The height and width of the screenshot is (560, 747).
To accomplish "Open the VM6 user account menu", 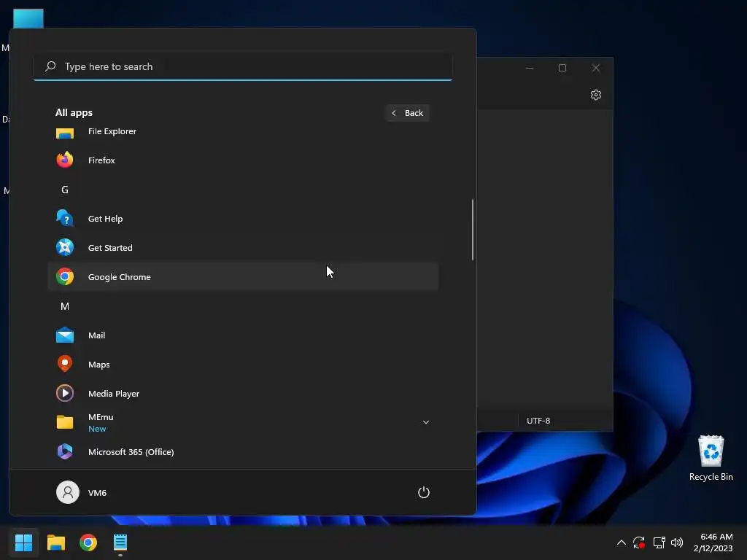I will (x=82, y=492).
